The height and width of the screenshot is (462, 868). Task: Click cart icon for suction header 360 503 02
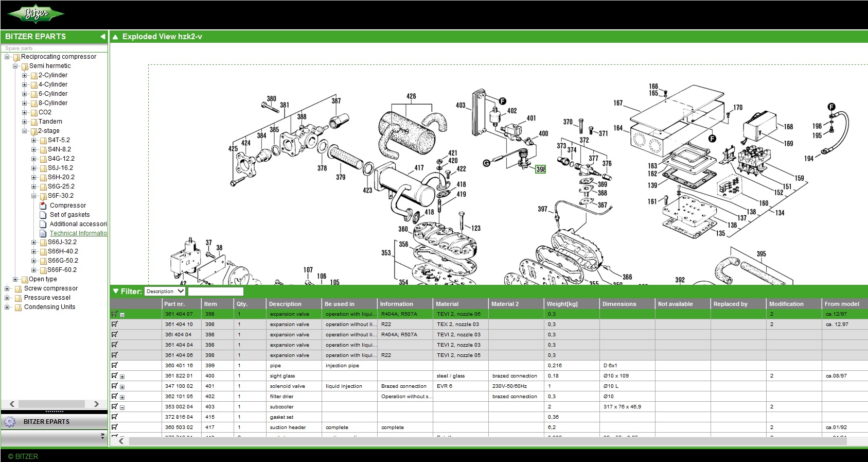[x=114, y=427]
